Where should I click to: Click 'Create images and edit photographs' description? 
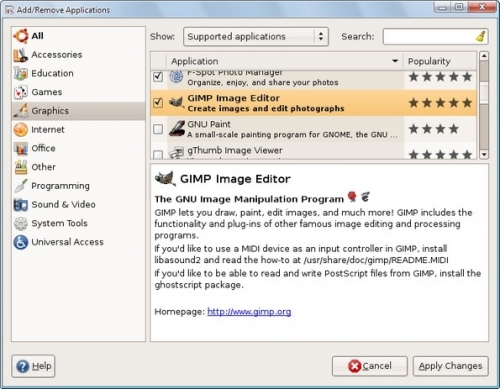[266, 108]
